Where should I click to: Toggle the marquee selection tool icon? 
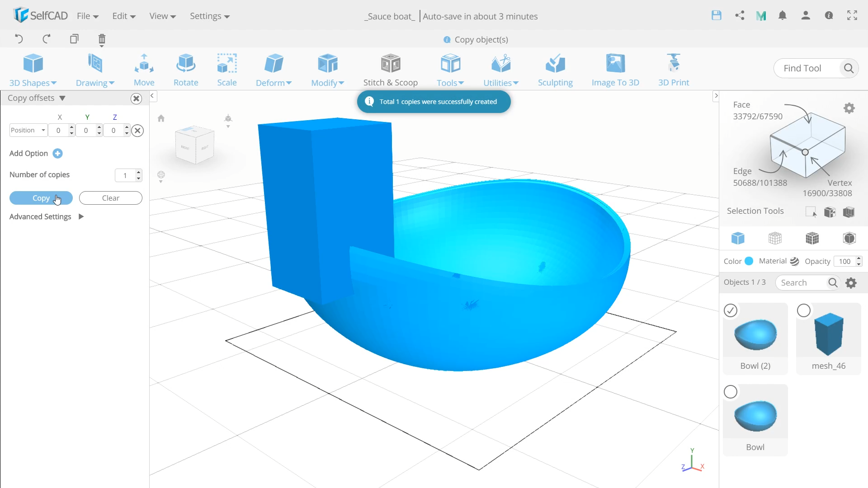(811, 212)
